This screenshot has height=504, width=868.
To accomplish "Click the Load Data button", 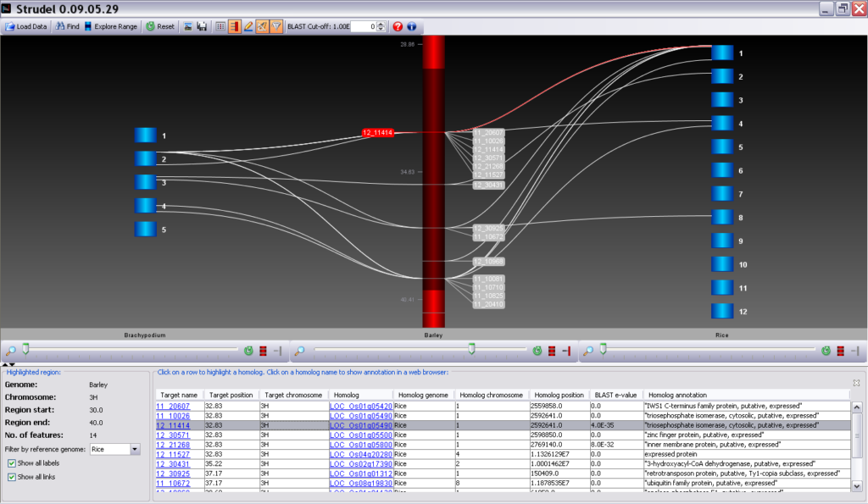I will pos(26,26).
